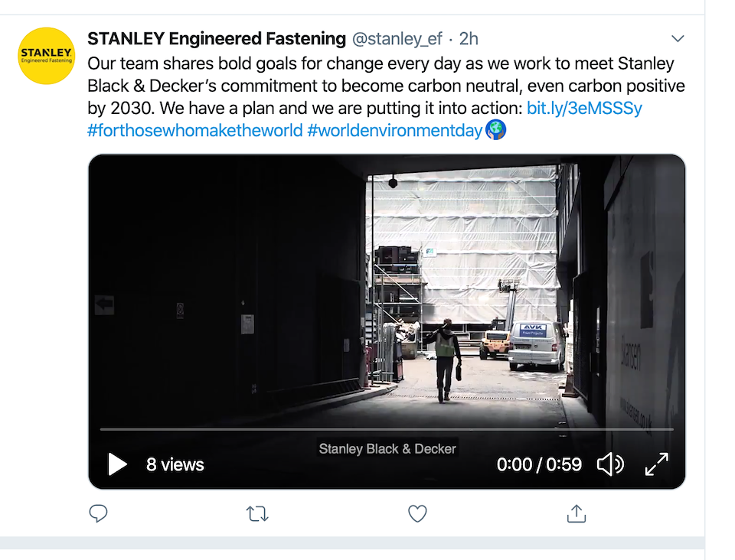The image size is (735, 560).
Task: Open the #forthosewhomaketheworld hashtag
Action: pos(195,130)
